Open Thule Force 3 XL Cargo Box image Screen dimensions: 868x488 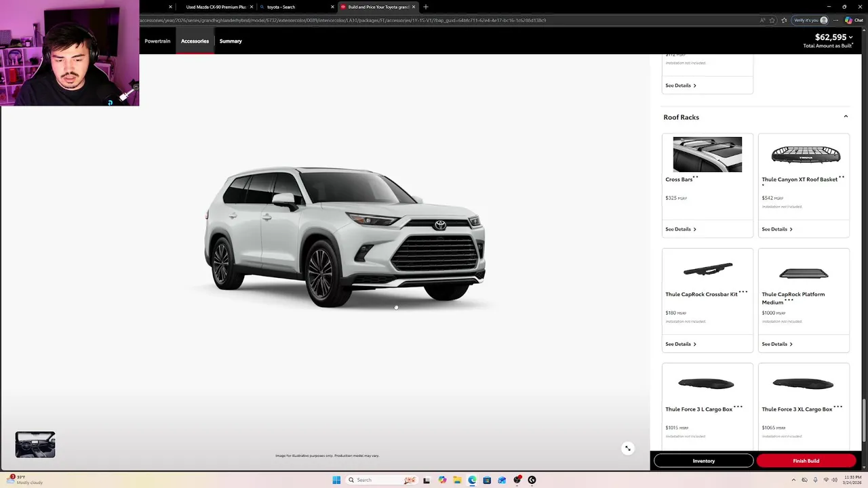point(804,384)
